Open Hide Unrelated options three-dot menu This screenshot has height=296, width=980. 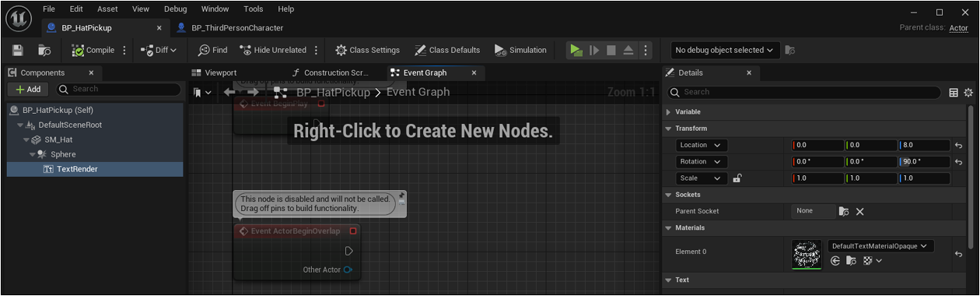point(316,50)
